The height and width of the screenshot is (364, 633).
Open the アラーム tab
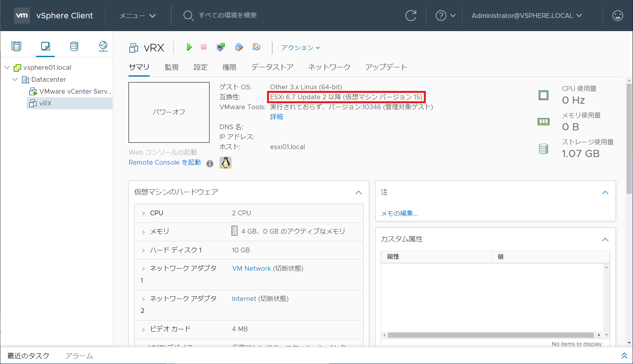(79, 356)
